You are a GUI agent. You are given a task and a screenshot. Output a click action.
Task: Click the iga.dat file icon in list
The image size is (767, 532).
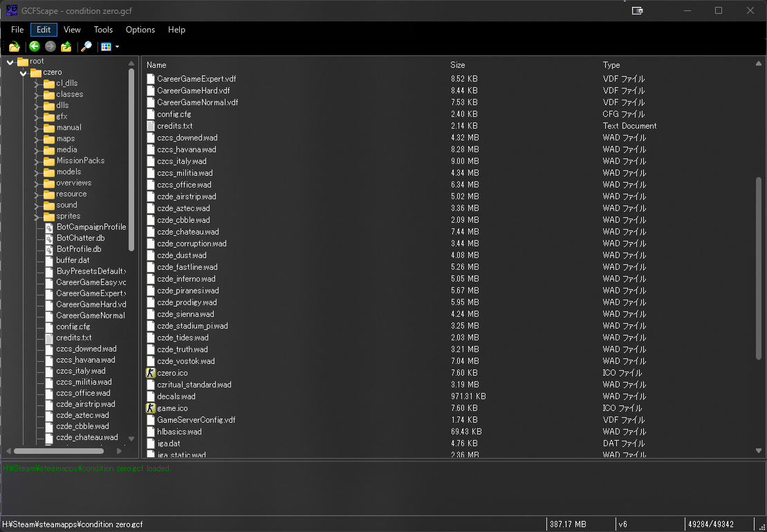(151, 443)
